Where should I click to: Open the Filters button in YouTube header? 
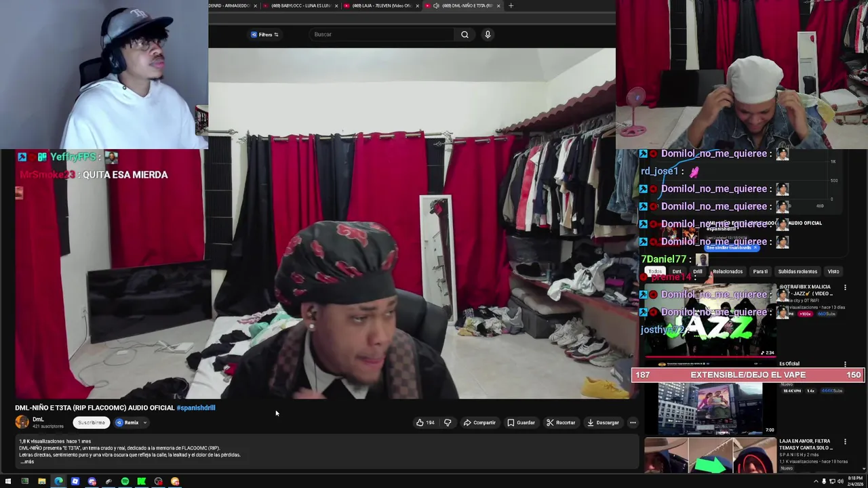(x=264, y=35)
